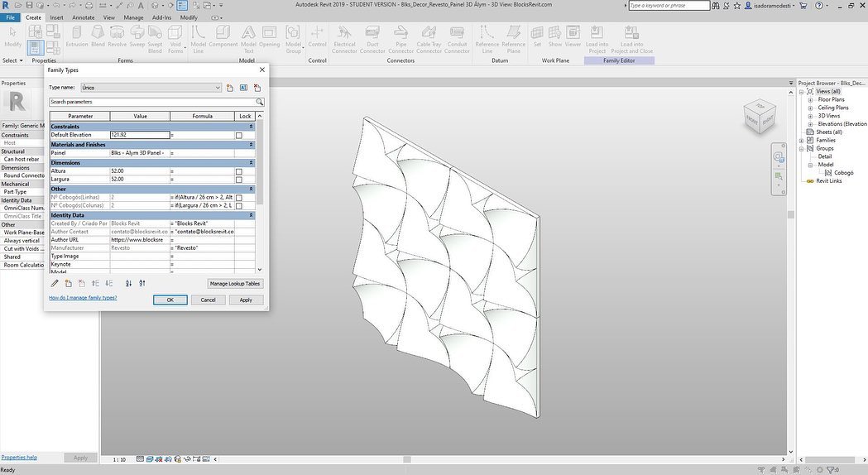The image size is (868, 475).
Task: Toggle the Lock checkbox for Largura
Action: point(238,180)
